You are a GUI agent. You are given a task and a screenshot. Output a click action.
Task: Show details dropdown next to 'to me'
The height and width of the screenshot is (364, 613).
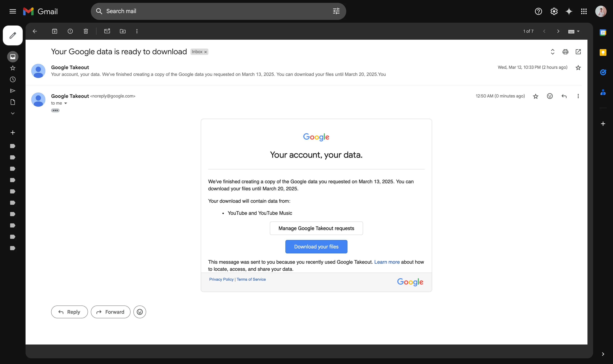click(66, 103)
